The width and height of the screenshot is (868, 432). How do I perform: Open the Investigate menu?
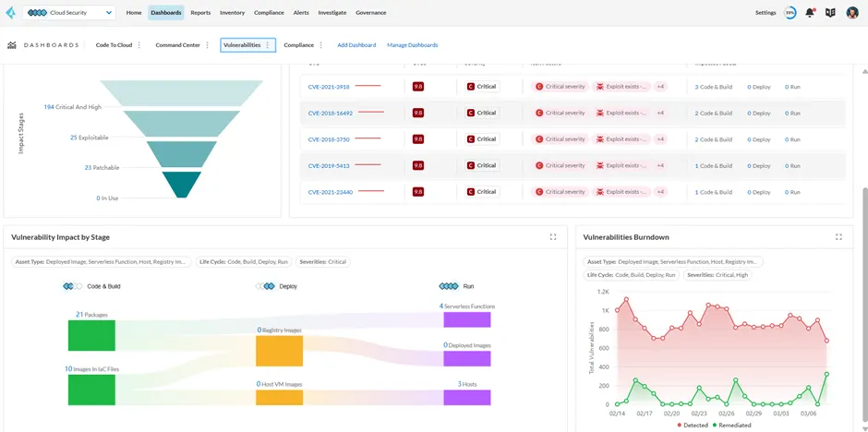(x=332, y=12)
